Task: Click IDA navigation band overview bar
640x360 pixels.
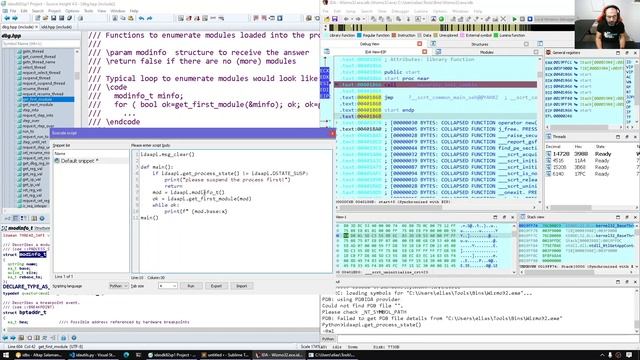Action: (x=451, y=28)
